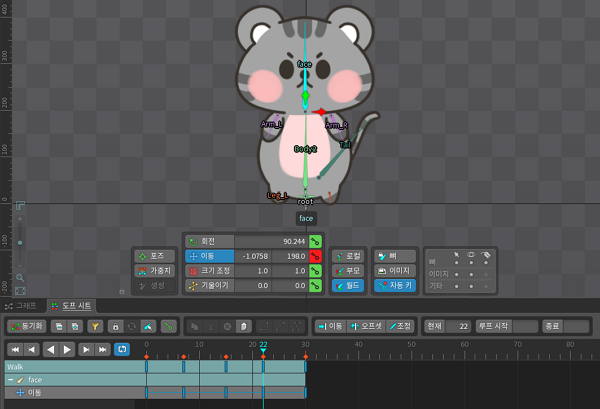Toggle 뼈 (bones) compensation
Screen dimensions: 600x409
395,256
